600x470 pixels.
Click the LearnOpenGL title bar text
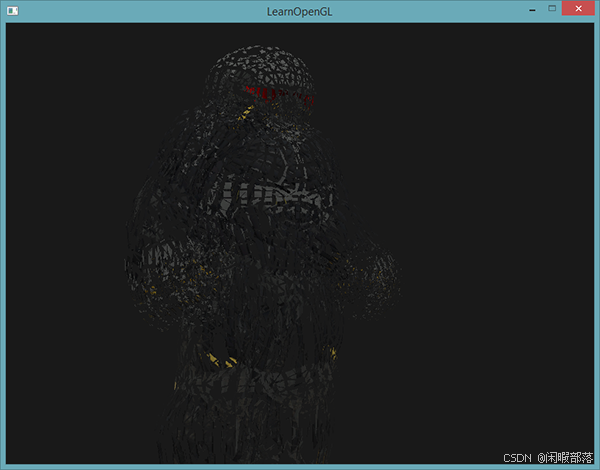pyautogui.click(x=299, y=12)
